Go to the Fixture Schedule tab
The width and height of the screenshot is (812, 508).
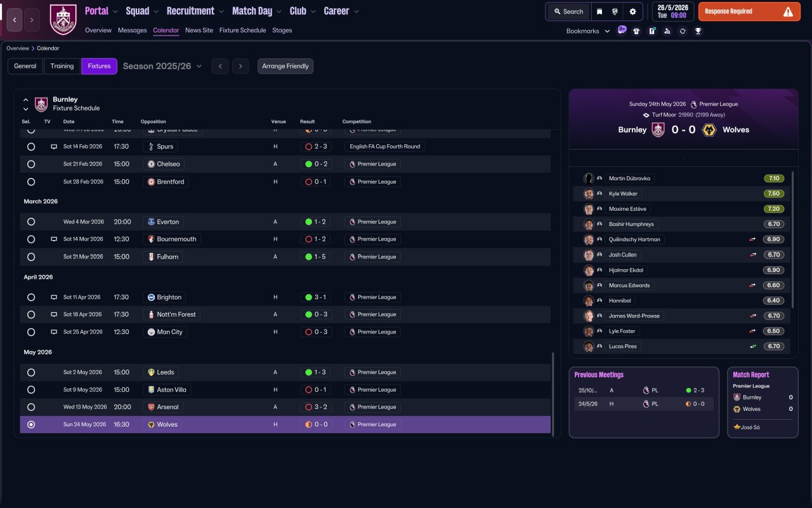click(x=243, y=30)
